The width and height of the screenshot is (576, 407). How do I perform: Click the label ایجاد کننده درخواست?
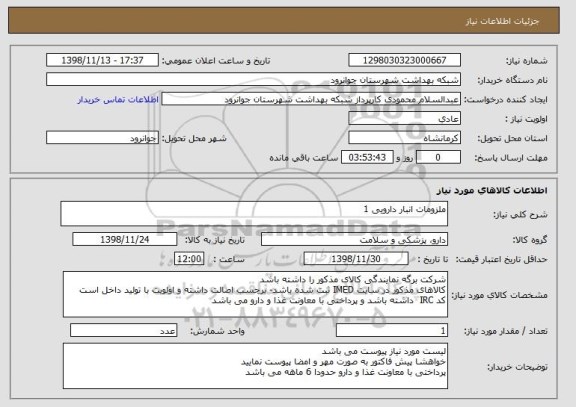[506, 100]
